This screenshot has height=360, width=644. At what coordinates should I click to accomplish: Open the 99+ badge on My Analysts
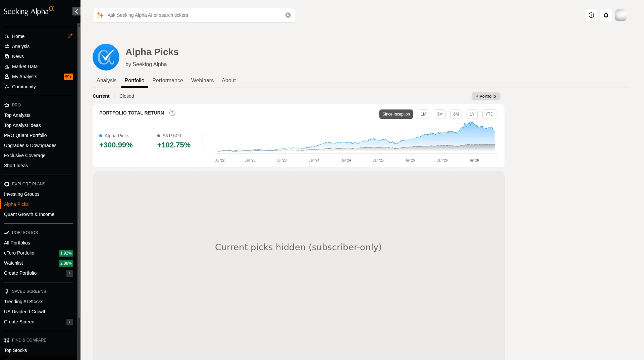68,77
